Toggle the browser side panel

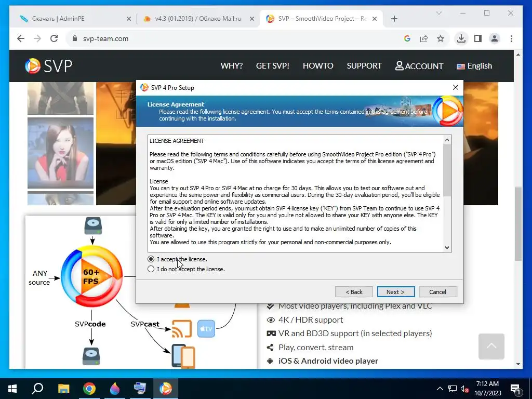(478, 38)
